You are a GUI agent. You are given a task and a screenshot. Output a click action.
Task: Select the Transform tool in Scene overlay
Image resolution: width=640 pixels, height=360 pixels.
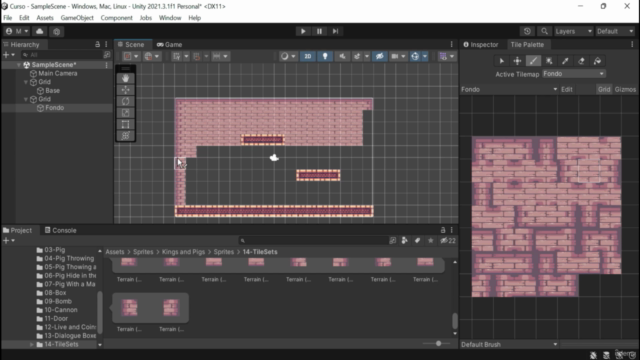(x=125, y=136)
